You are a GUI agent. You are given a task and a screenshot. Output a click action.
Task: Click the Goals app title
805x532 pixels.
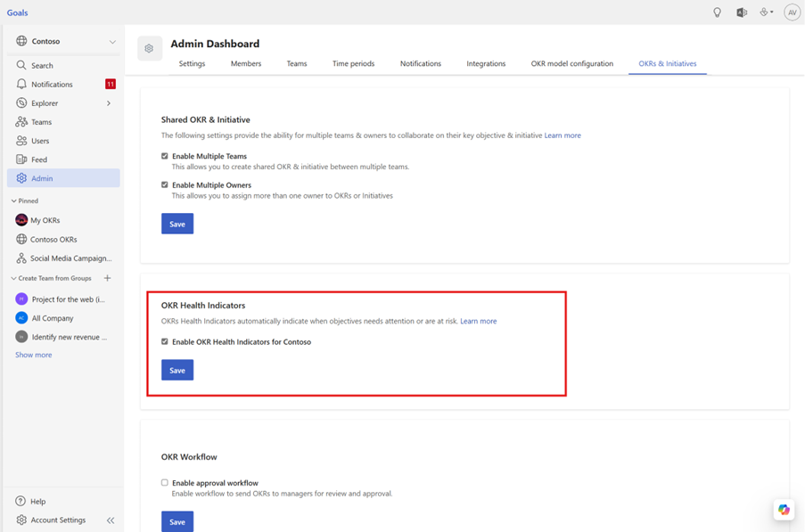coord(18,12)
